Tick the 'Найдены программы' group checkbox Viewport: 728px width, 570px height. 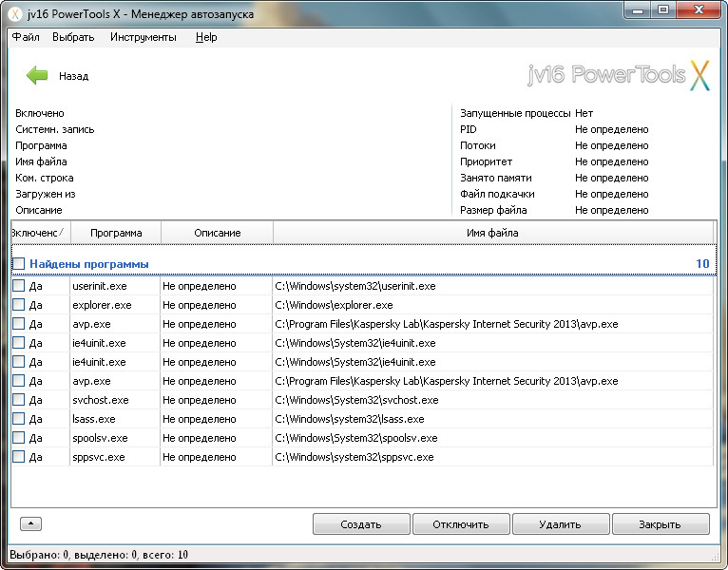(19, 264)
